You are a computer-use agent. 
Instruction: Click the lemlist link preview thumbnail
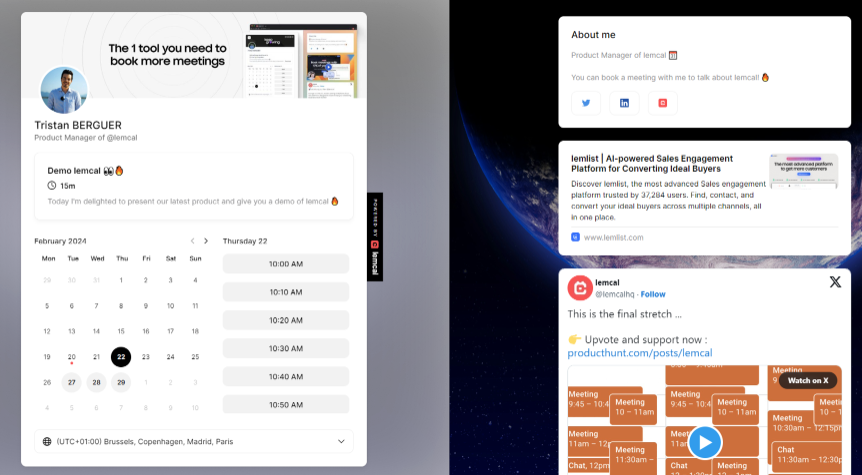coord(804,172)
